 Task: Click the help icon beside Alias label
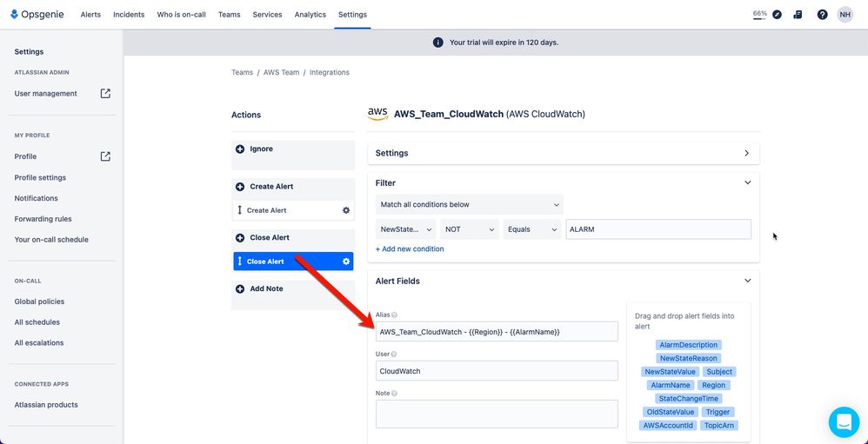(394, 315)
